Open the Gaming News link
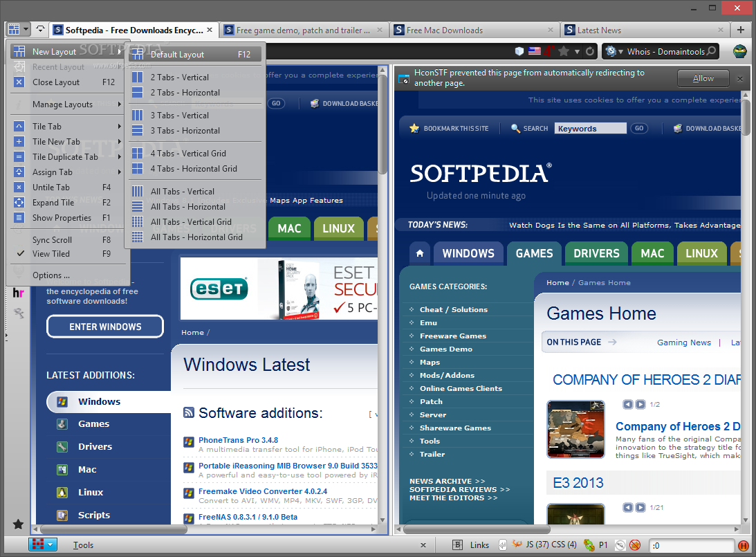The height and width of the screenshot is (557, 756). pos(683,343)
